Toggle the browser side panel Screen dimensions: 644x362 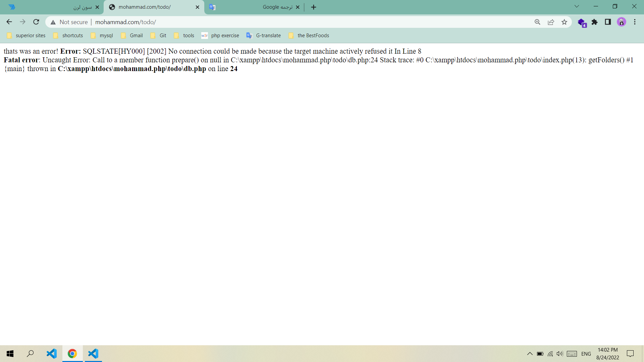tap(608, 22)
